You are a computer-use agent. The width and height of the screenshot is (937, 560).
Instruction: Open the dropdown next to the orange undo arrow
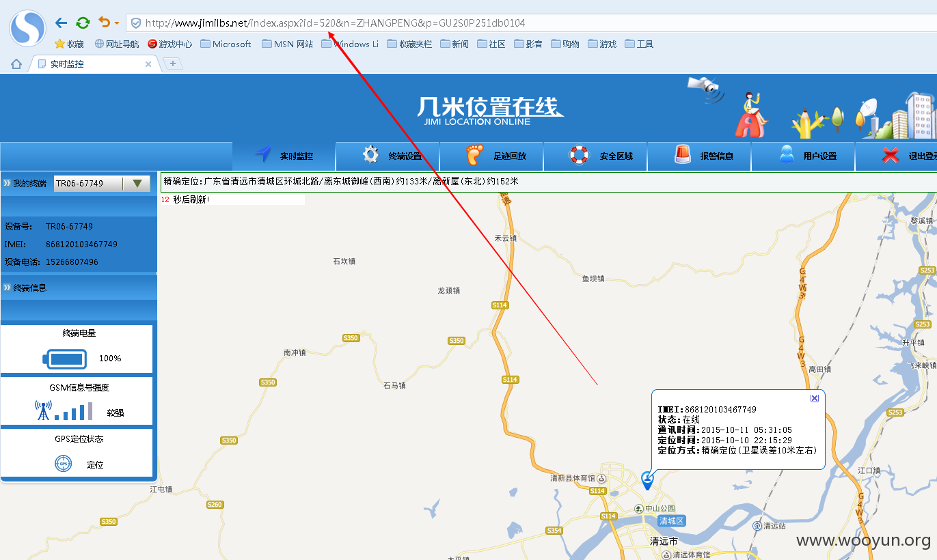pos(117,23)
